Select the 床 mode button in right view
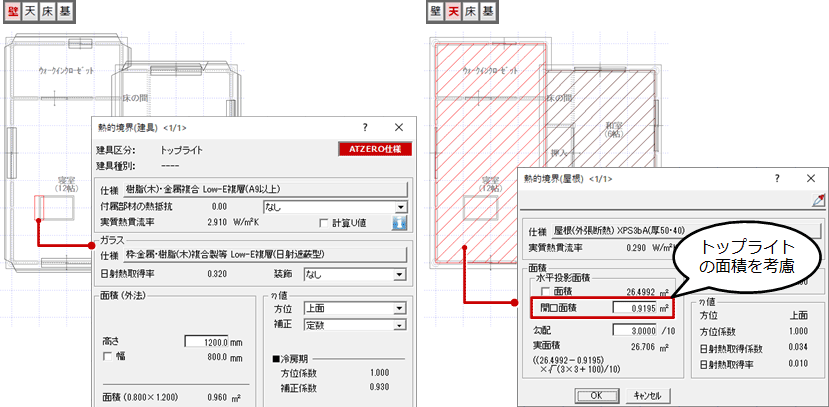The height and width of the screenshot is (407, 829). (x=471, y=12)
